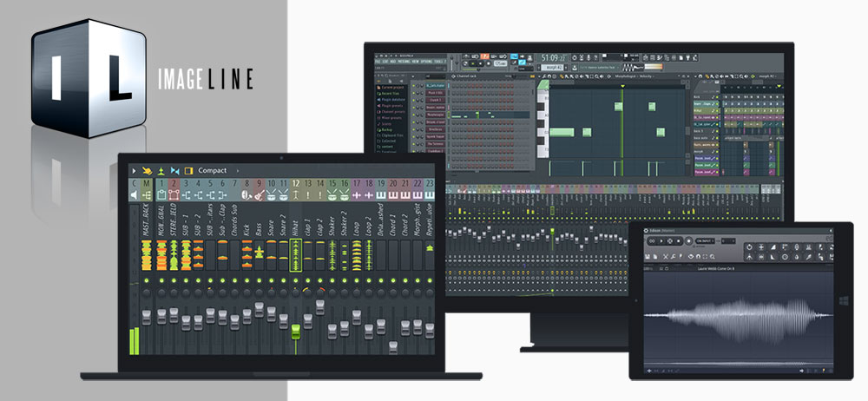Image resolution: width=868 pixels, height=401 pixels.
Task: Click the clap 1 pan knob
Action: pos(308,292)
